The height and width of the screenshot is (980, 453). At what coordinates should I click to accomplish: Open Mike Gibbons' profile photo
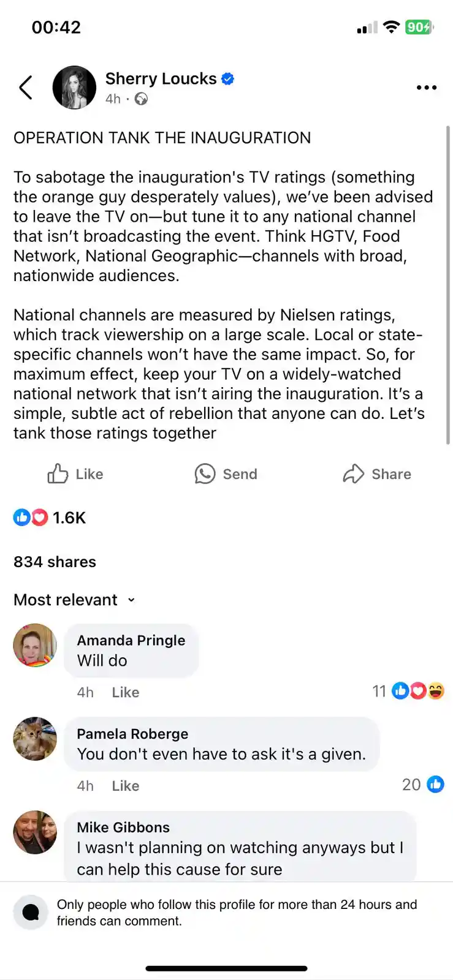coord(35,832)
